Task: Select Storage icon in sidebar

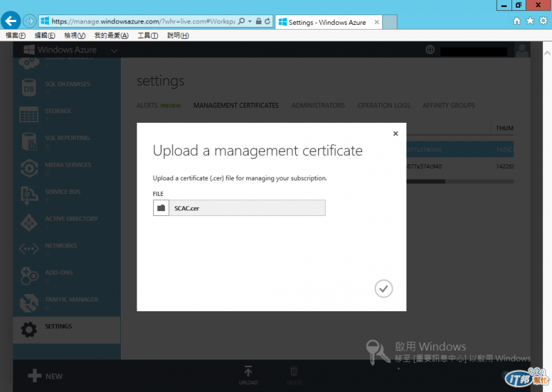Action: click(x=29, y=115)
